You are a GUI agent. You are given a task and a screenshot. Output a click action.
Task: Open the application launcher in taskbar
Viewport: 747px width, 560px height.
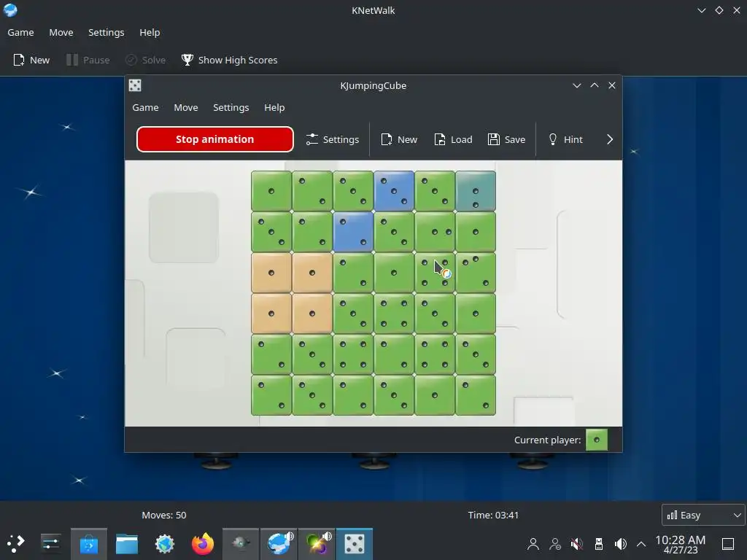click(x=16, y=543)
